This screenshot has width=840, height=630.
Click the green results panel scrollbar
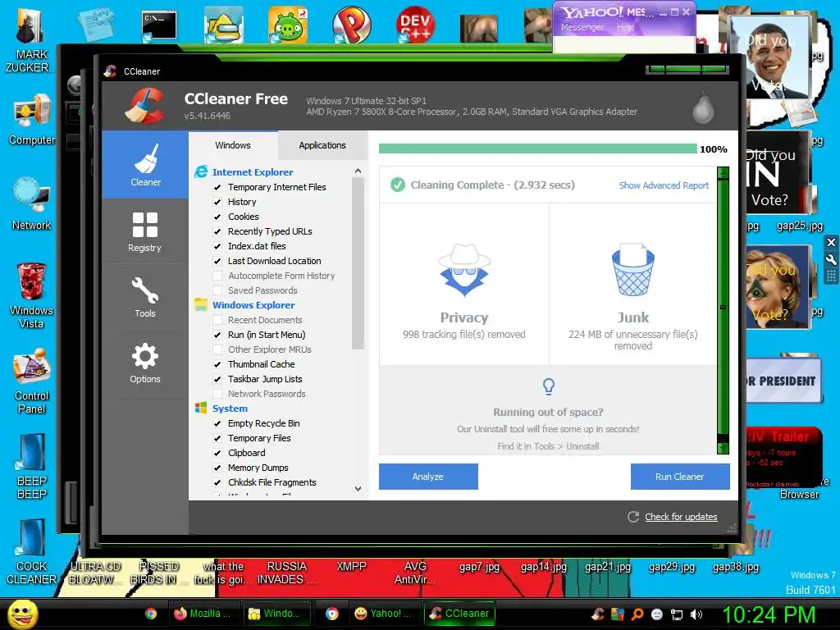pos(724,311)
